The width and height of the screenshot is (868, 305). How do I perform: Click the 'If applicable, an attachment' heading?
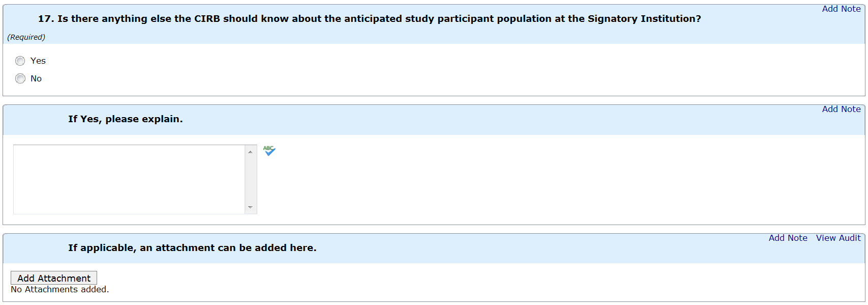[192, 248]
